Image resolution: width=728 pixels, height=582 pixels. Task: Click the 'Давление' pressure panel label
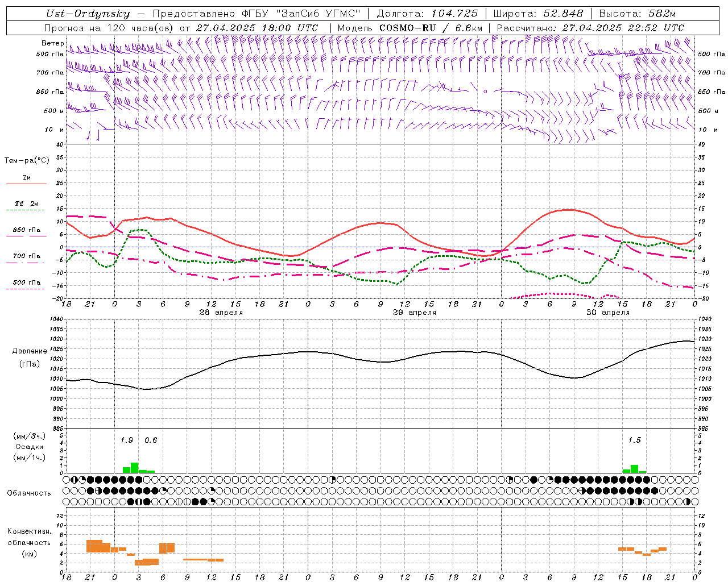(x=28, y=351)
